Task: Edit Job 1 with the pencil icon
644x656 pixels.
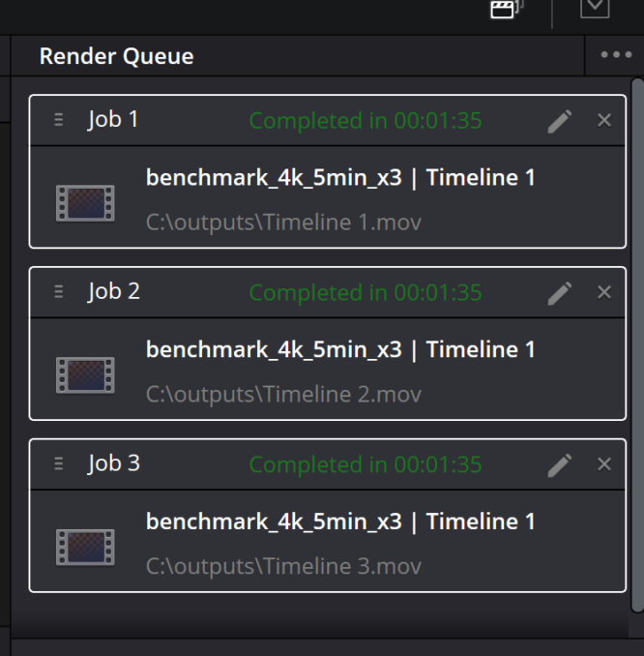Action: [560, 121]
